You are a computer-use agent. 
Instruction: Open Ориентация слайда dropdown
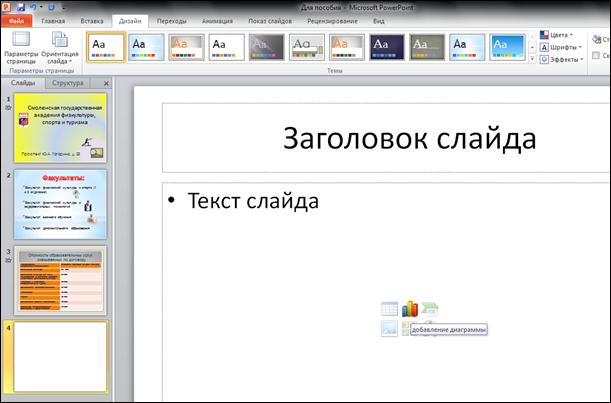point(60,46)
